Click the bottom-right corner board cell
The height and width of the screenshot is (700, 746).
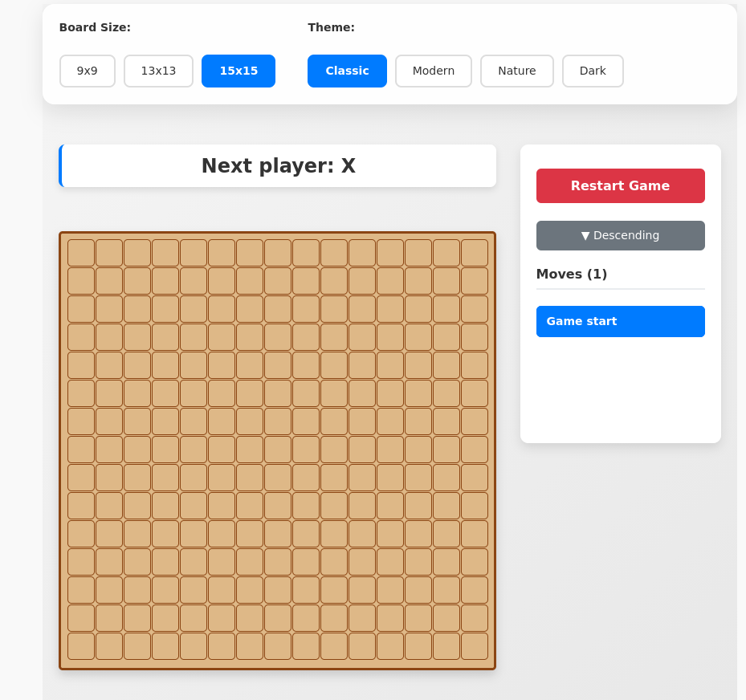[475, 646]
